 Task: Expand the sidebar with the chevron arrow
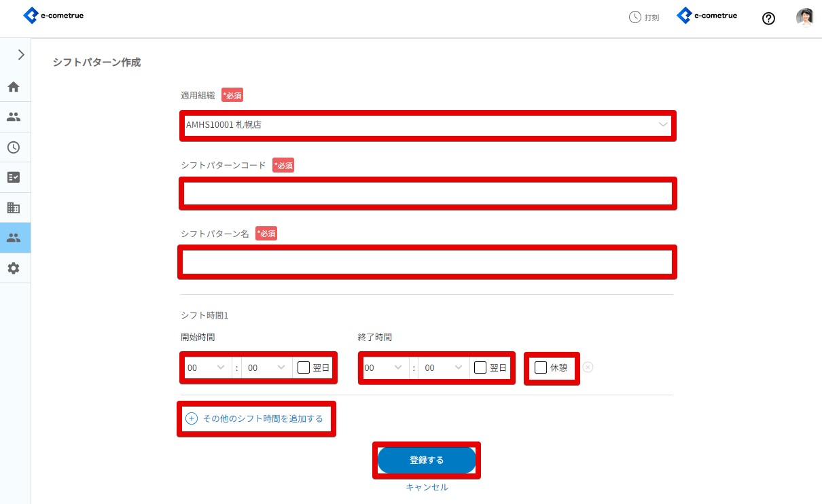pos(21,55)
